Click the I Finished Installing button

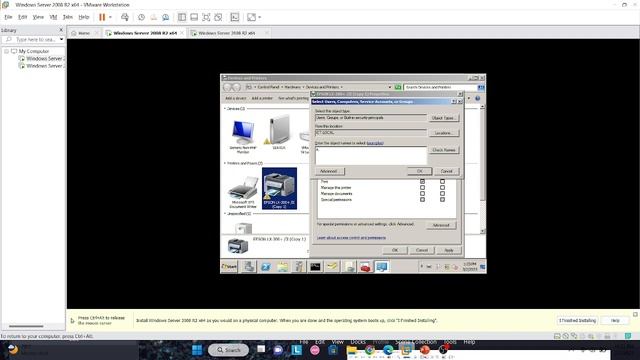click(x=578, y=321)
